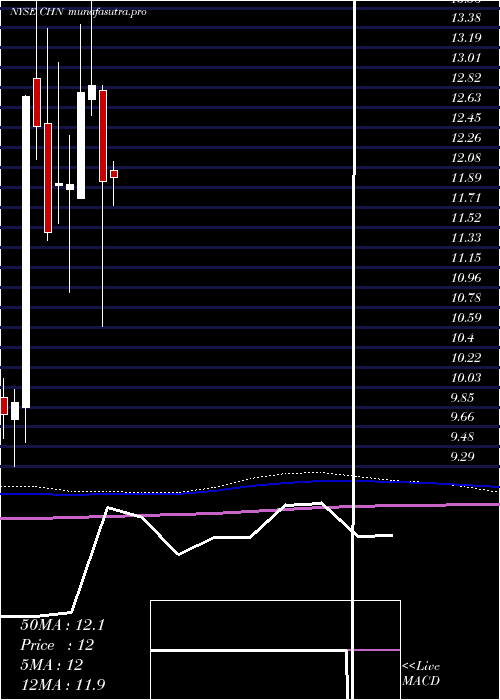Click the 10.4 price axis label

(x=462, y=338)
